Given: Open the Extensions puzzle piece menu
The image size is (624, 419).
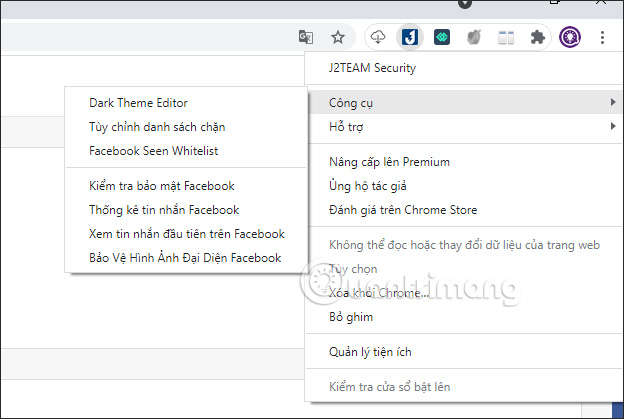Looking at the screenshot, I should (538, 37).
